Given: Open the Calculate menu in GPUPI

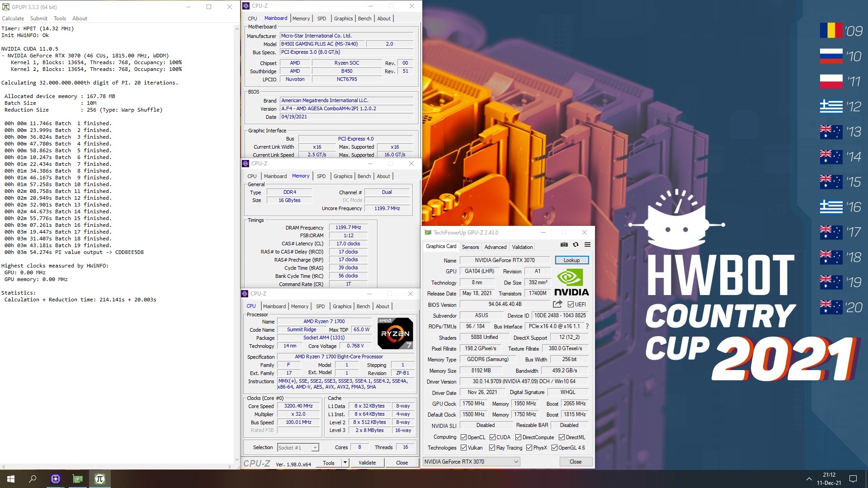Looking at the screenshot, I should [x=13, y=19].
